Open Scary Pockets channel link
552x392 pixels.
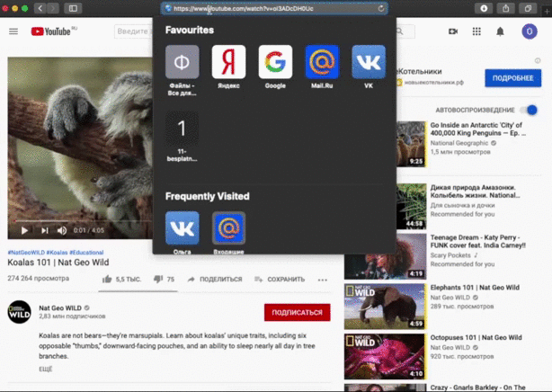point(450,255)
